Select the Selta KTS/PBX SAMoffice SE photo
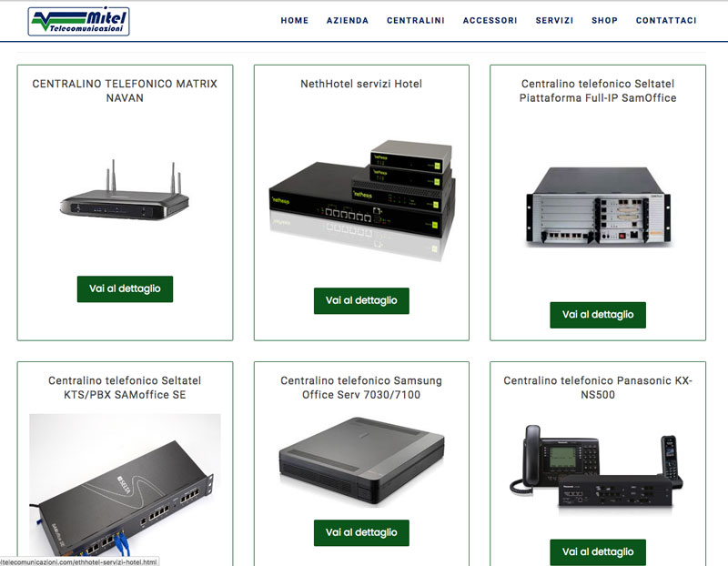 click(x=125, y=485)
